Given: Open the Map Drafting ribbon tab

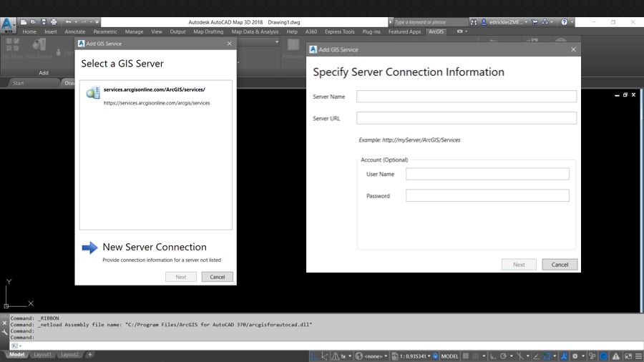Looking at the screenshot, I should (208, 31).
